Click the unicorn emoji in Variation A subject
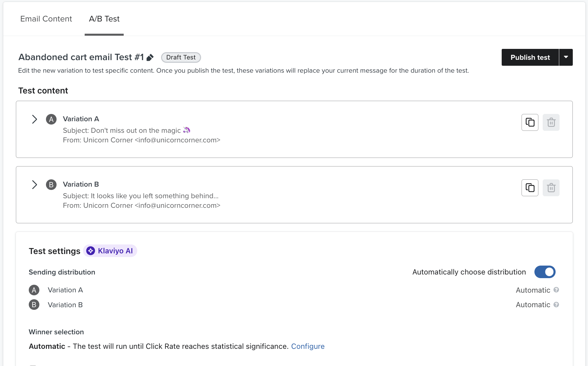Screen dimensions: 588x366 coord(187,130)
